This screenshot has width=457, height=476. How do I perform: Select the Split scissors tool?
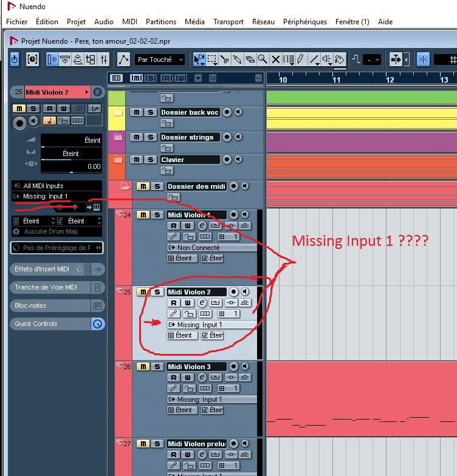[x=225, y=59]
